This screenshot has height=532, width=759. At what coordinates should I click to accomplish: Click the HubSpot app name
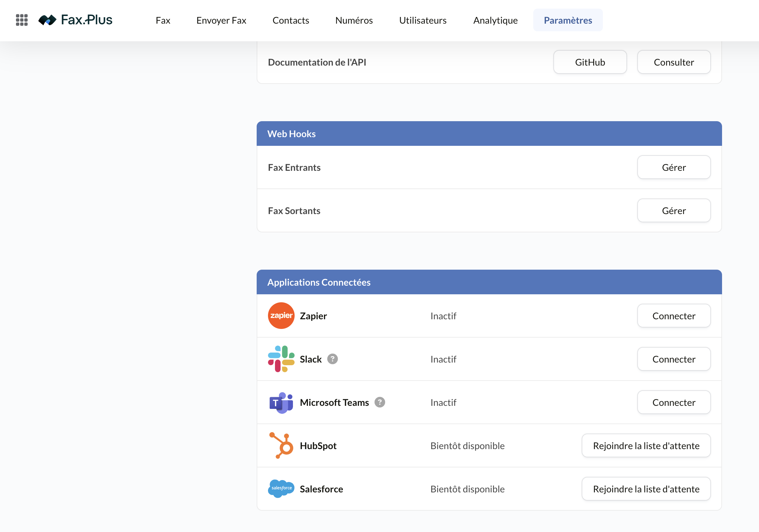pos(318,446)
